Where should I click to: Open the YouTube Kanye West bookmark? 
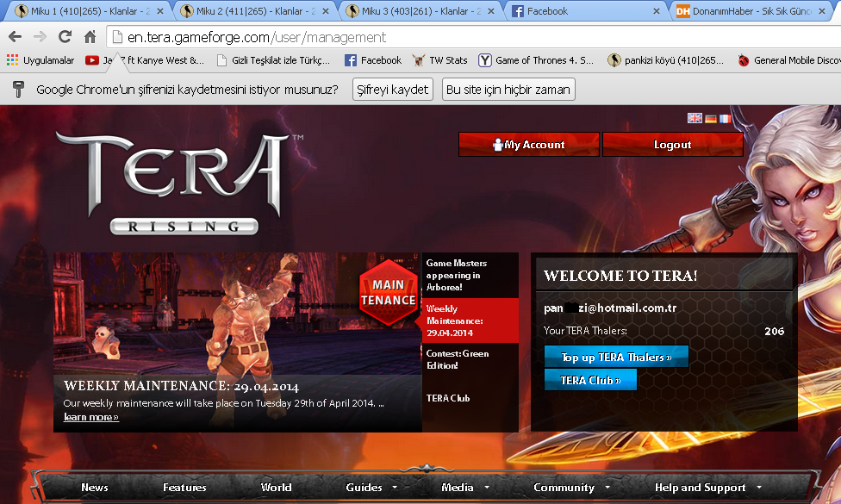(145, 60)
